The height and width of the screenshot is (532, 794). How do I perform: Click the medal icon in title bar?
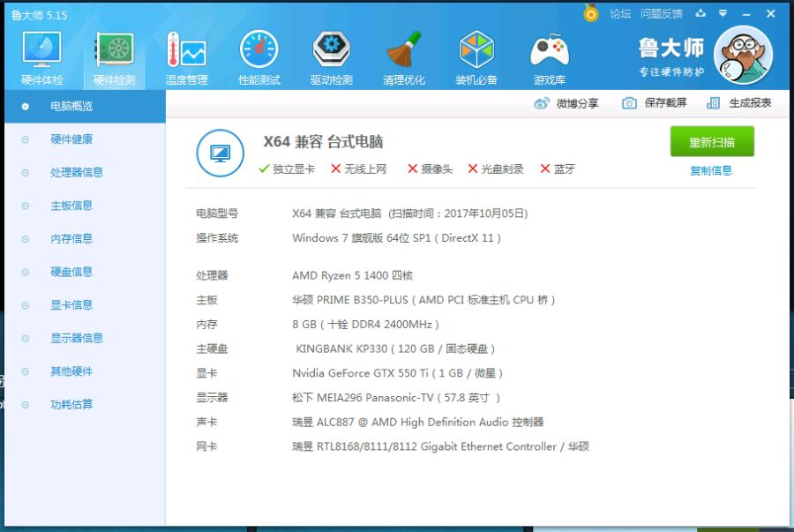point(591,12)
